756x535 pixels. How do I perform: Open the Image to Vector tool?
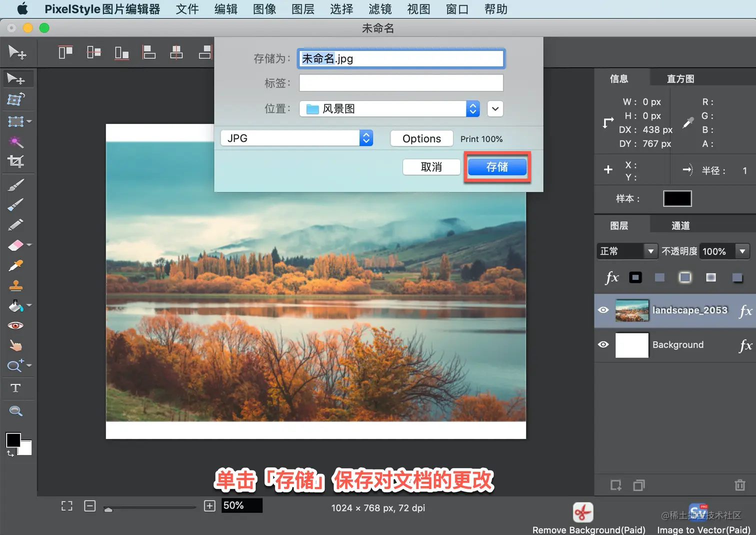[698, 512]
